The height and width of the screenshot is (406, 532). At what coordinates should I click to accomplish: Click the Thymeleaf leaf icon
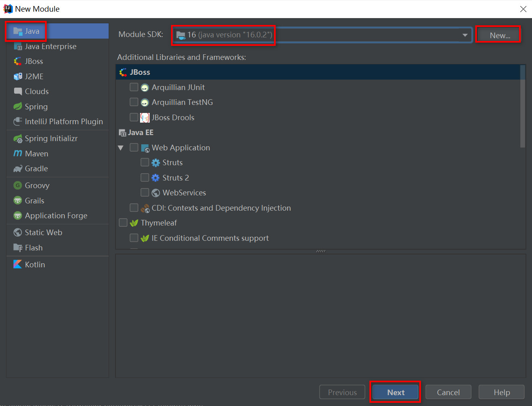tap(134, 223)
